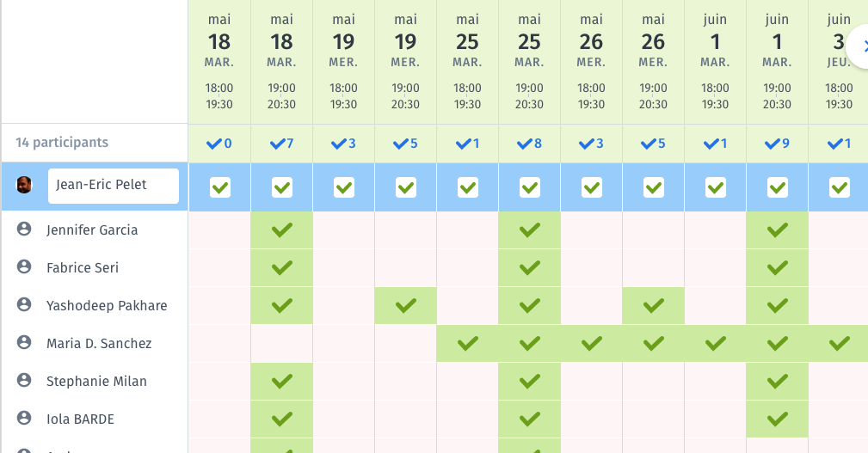Click Stephanie Milan's participant icon
Image resolution: width=868 pixels, height=453 pixels.
(24, 381)
